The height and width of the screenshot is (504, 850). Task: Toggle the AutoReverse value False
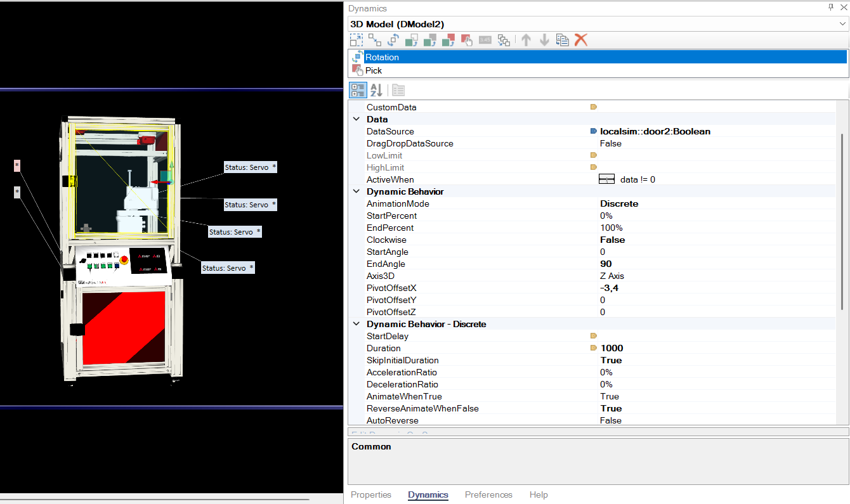[610, 420]
